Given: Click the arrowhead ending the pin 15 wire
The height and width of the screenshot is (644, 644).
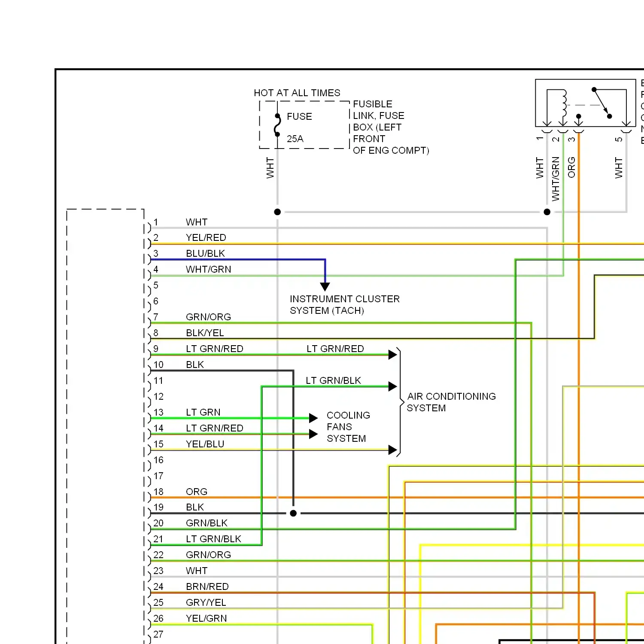Looking at the screenshot, I should click(392, 450).
